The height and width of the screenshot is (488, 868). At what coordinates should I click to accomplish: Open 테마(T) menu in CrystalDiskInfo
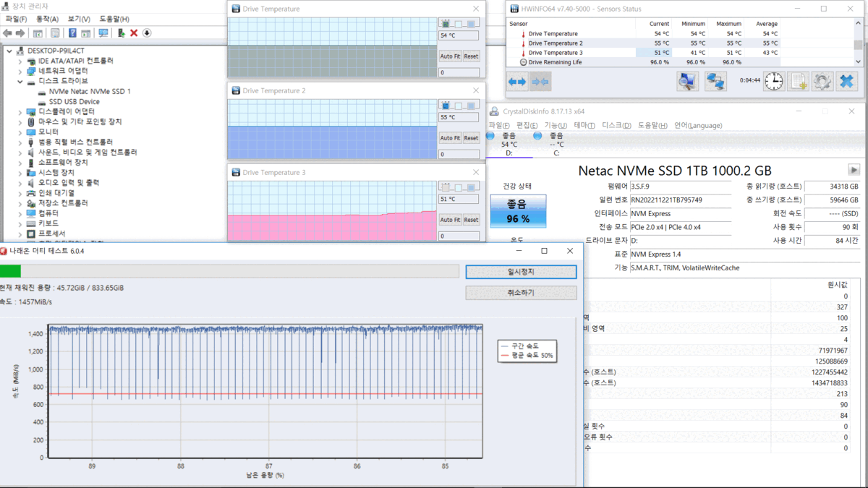(x=584, y=126)
